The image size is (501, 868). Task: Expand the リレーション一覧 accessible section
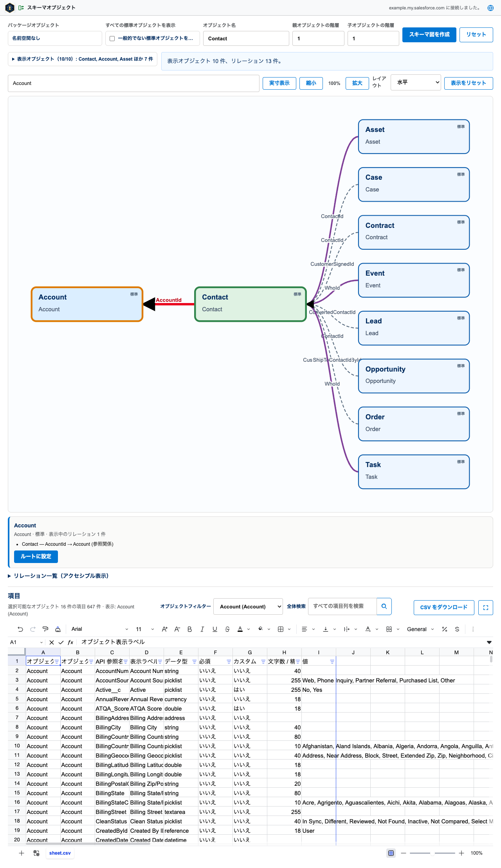(58, 576)
